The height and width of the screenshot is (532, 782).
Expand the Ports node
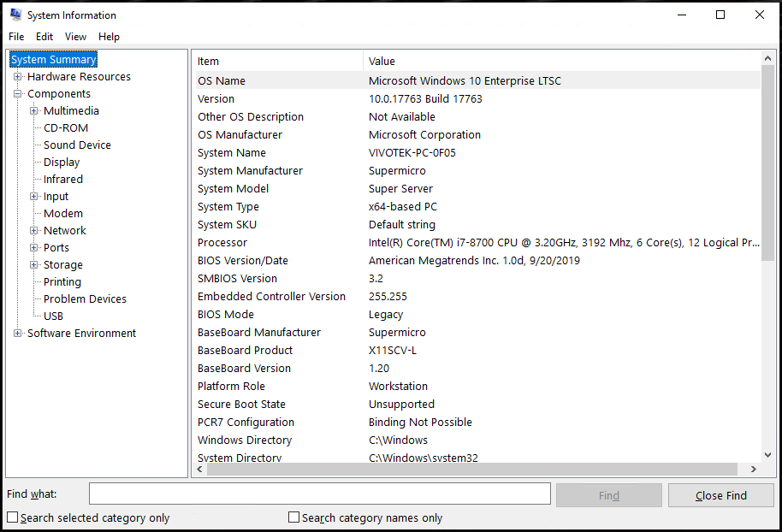pos(33,248)
